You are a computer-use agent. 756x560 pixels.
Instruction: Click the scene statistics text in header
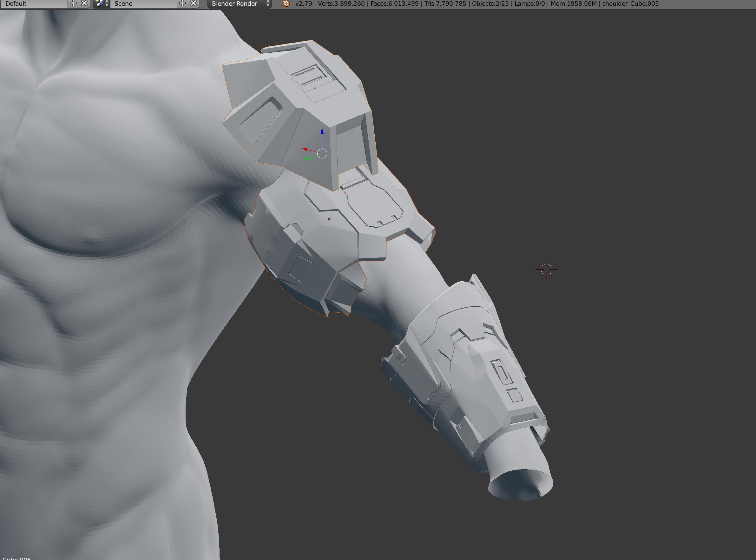point(474,4)
